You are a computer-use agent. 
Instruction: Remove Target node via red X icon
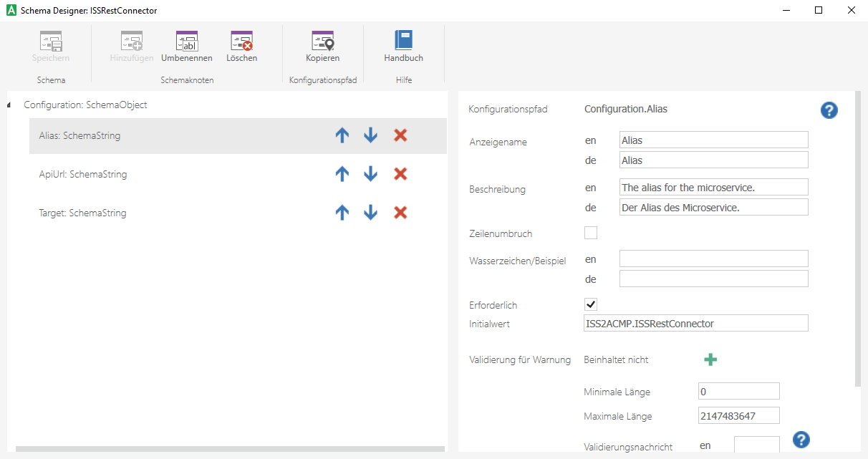coord(400,212)
